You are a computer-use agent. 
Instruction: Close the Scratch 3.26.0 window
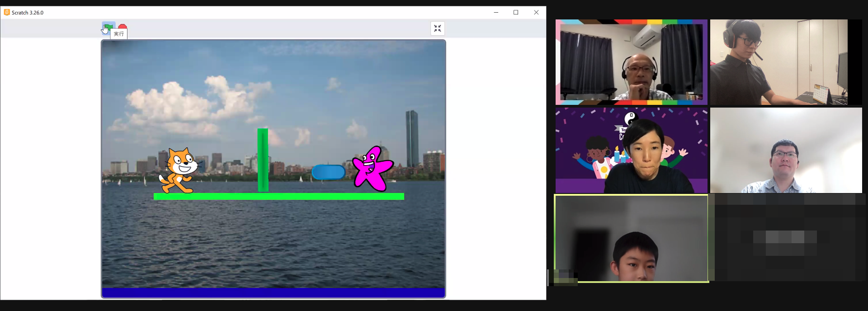click(x=536, y=13)
